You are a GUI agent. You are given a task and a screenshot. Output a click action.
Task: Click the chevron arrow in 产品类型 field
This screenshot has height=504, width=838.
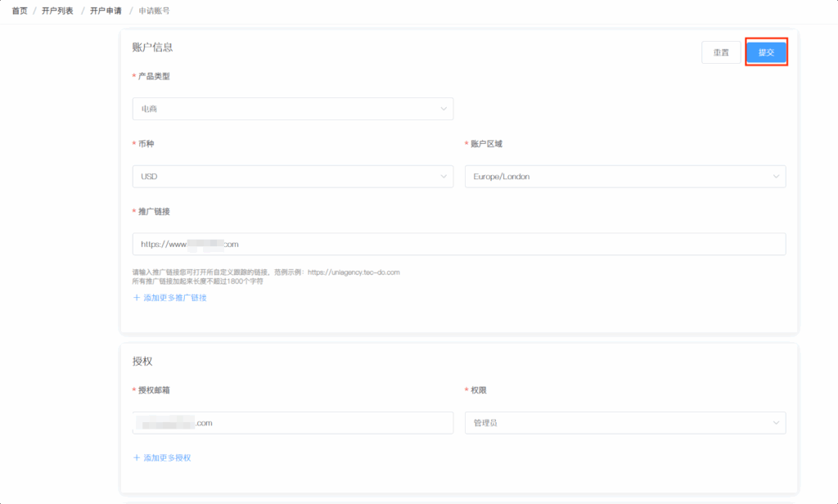click(444, 109)
